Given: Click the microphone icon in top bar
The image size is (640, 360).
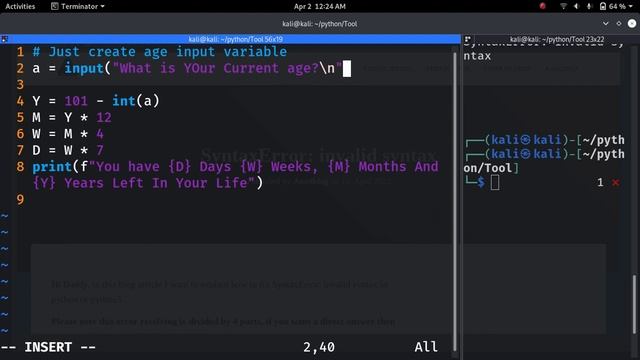Looking at the screenshot, I should 589,6.
